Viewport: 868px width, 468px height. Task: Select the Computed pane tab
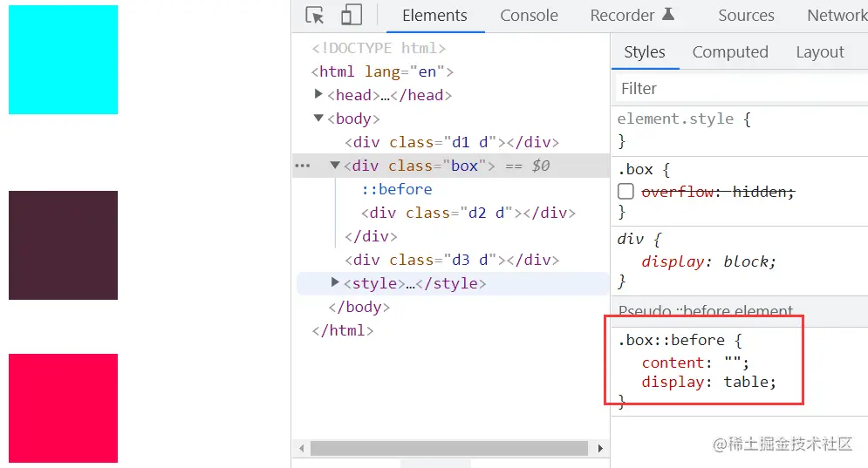click(x=730, y=52)
